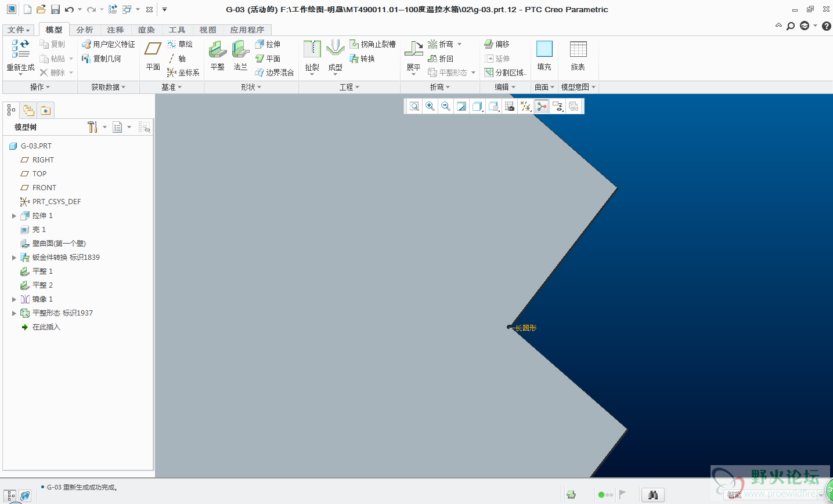Expand the 平整形态 标识1937 node

coord(14,313)
